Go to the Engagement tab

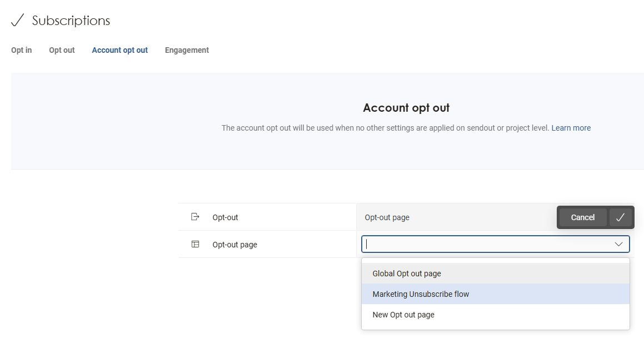pyautogui.click(x=187, y=50)
